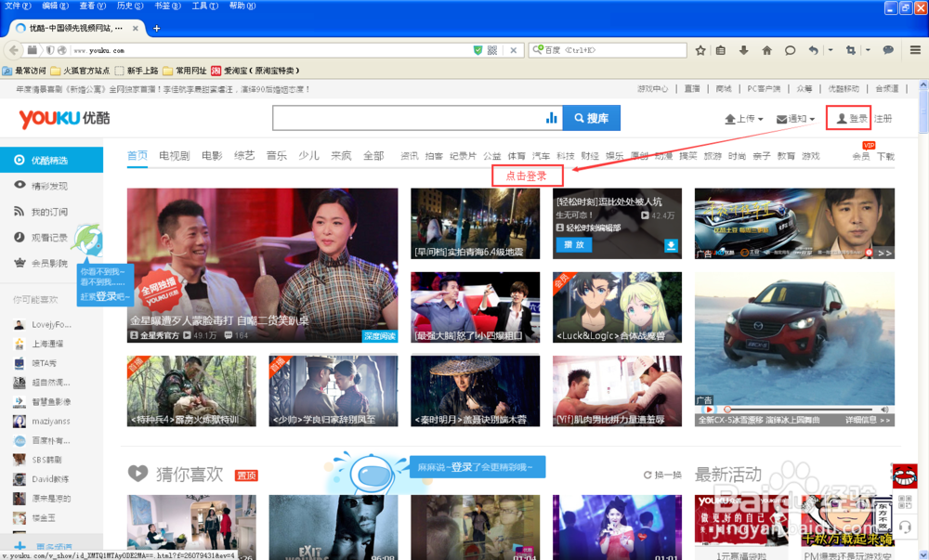
Task: Click the Youku logo
Action: pyautogui.click(x=65, y=118)
